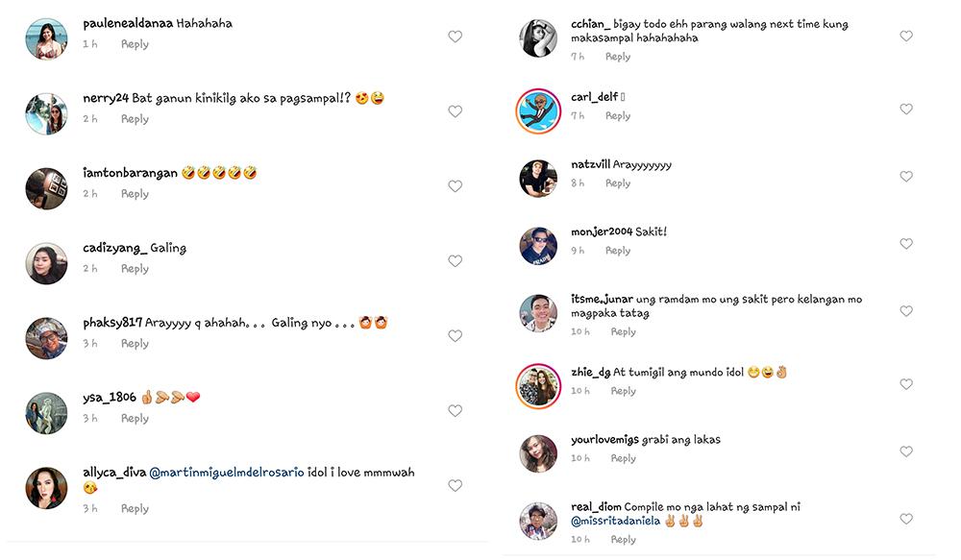Heart natzvill's 'Arayyyyyyy' comment
This screenshot has height=560, width=961.
[x=905, y=177]
